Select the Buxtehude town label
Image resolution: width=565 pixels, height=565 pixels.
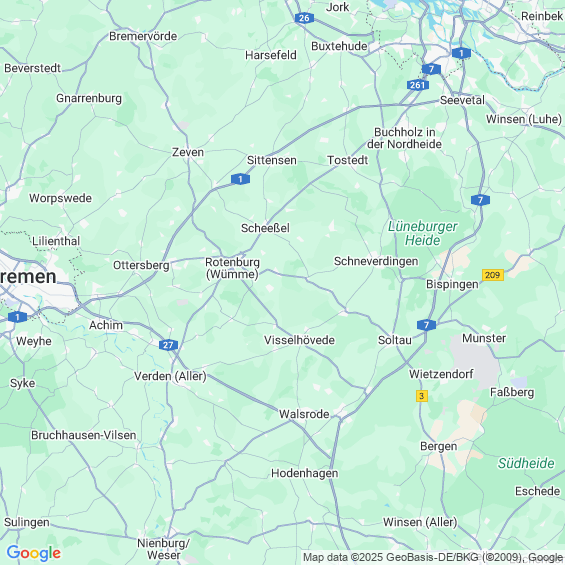coord(339,46)
